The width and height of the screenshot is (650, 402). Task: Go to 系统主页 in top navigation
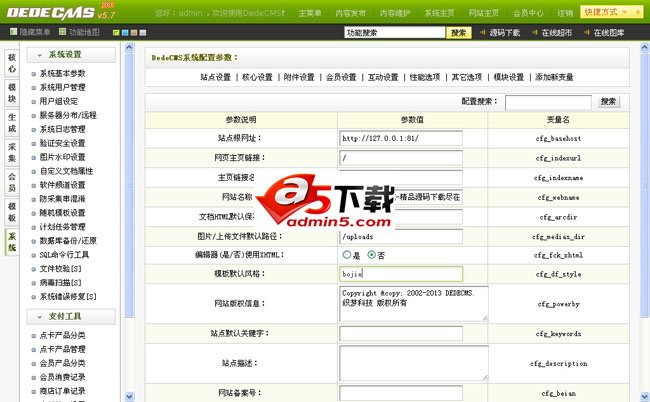(439, 13)
